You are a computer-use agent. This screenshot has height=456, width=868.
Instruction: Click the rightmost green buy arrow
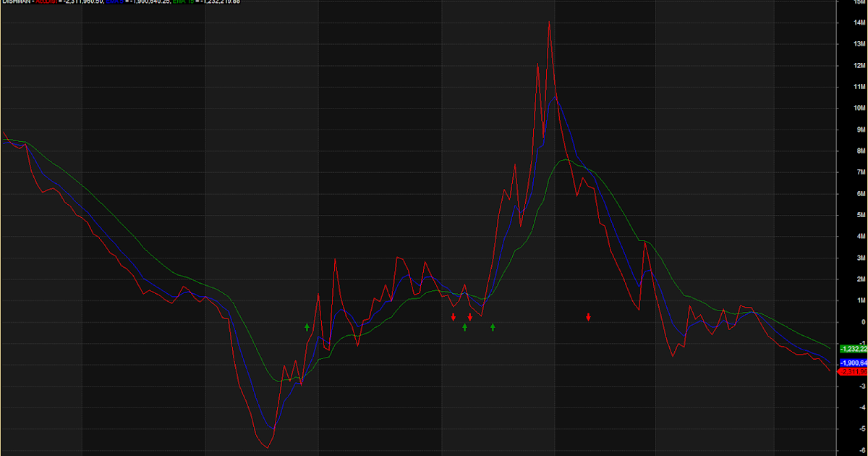[x=493, y=327]
